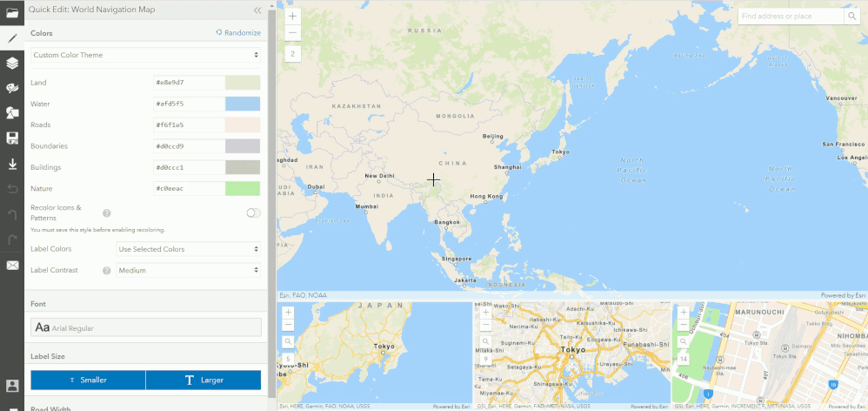Zoom in on the main world map
This screenshot has height=411, width=868.
click(x=293, y=16)
